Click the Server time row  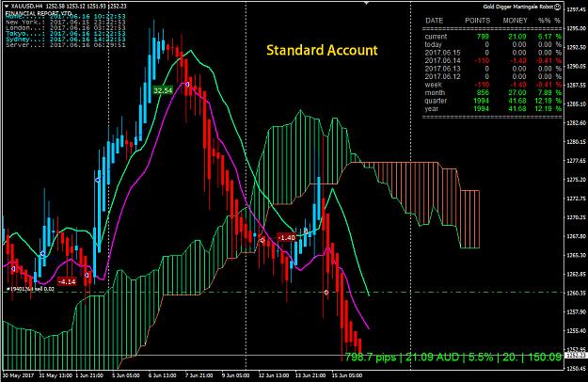(x=66, y=44)
